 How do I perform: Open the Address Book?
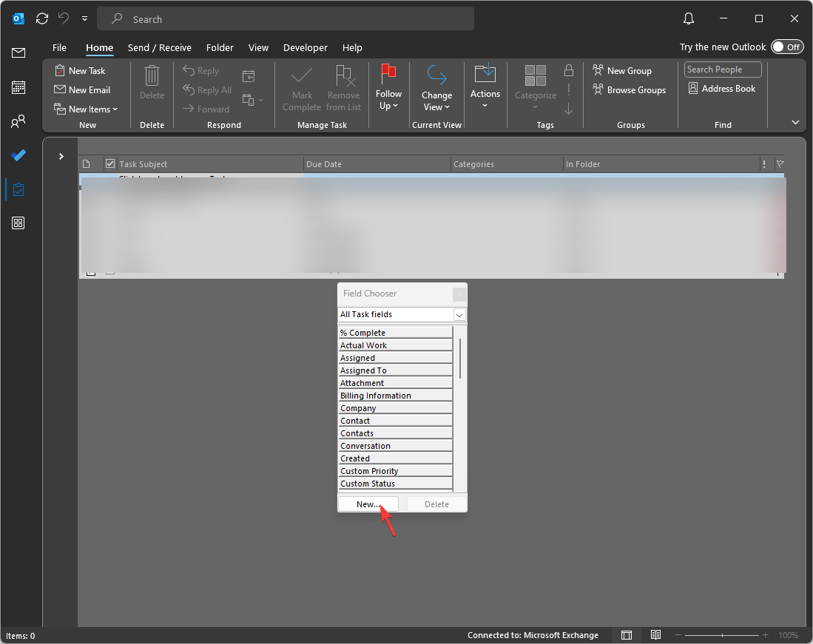(721, 89)
